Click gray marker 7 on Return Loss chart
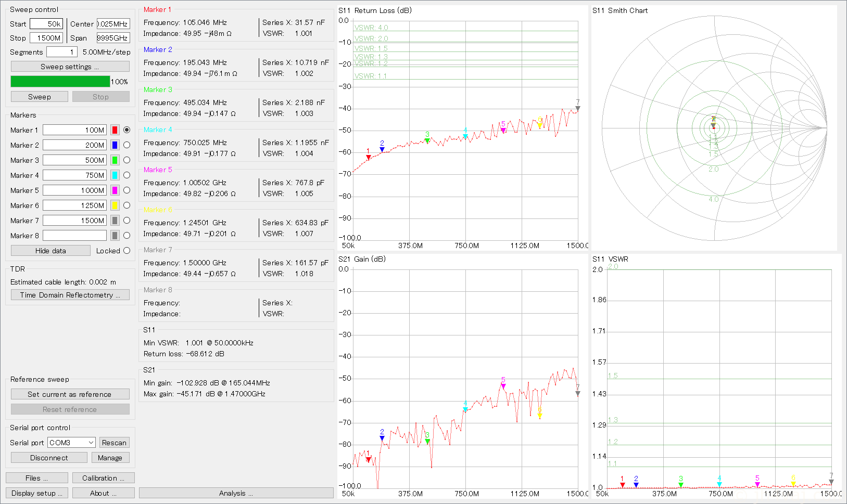The image size is (847, 504). [x=577, y=109]
